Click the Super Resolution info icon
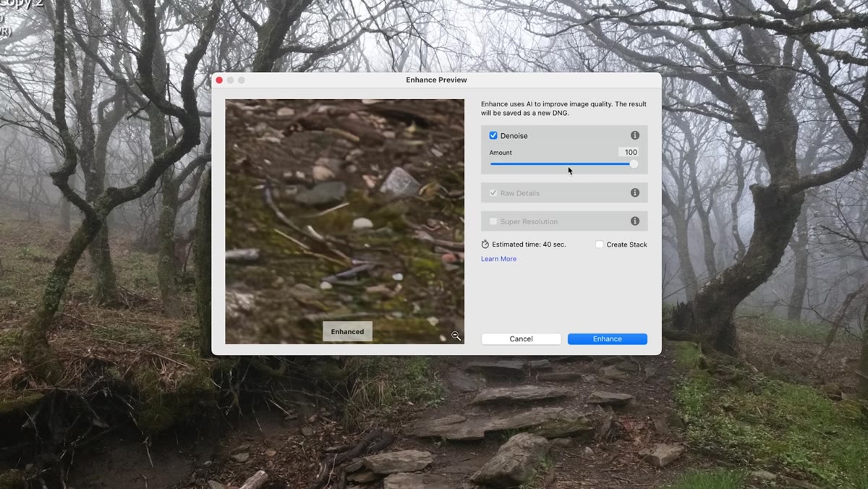 pyautogui.click(x=635, y=221)
